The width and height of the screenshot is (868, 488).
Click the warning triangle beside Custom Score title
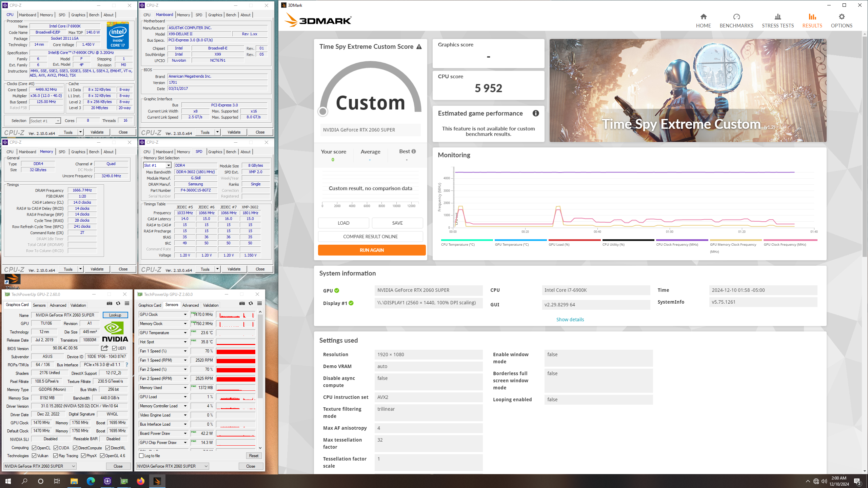point(419,47)
